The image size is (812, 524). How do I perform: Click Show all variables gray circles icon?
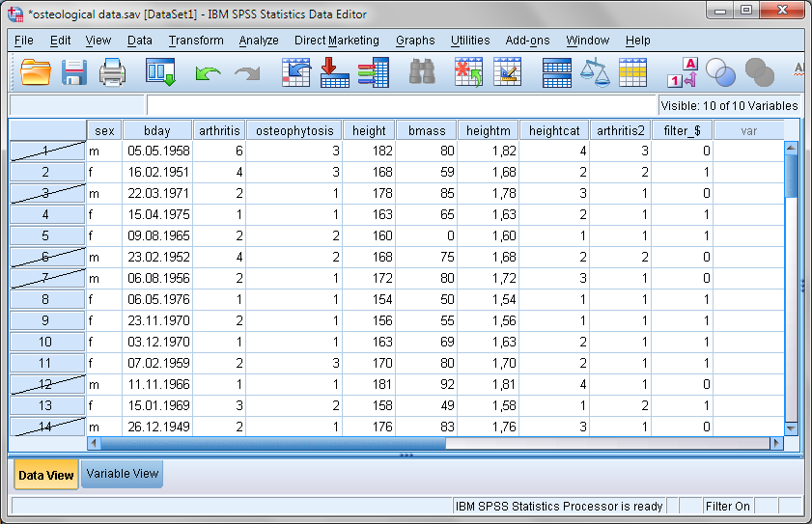click(x=759, y=72)
